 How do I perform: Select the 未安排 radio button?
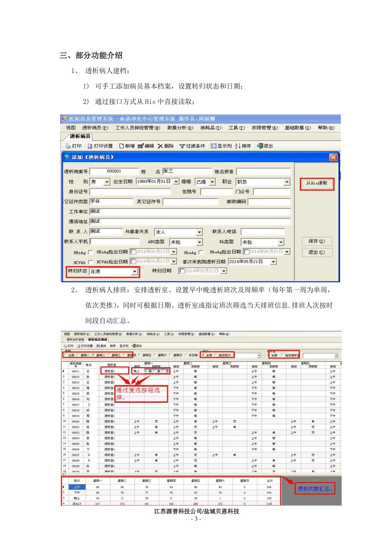click(x=186, y=355)
